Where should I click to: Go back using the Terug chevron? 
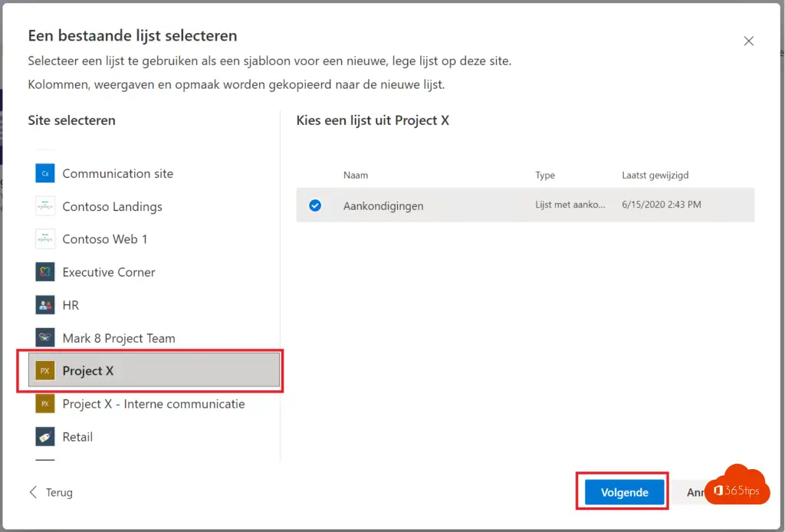(x=33, y=492)
